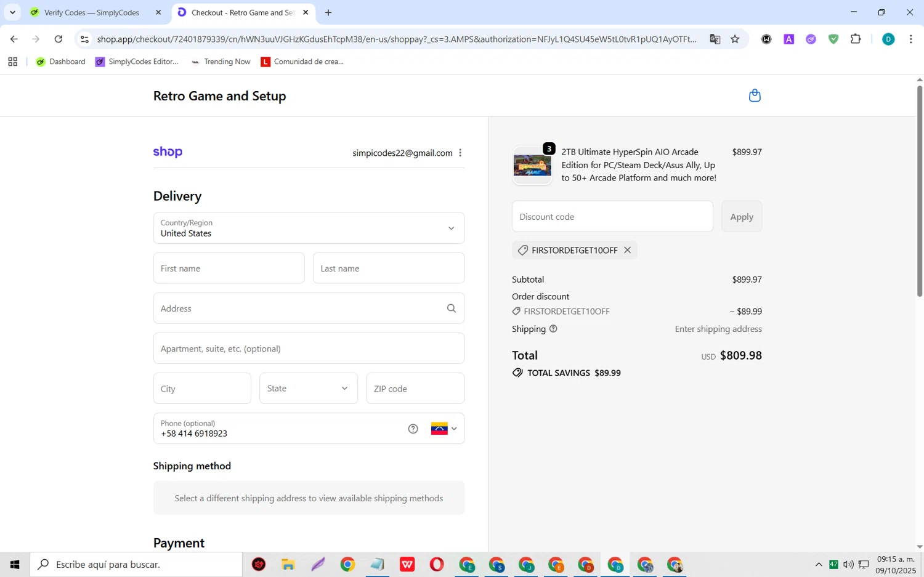Open the SimplyCodes Editor bookmark

pyautogui.click(x=137, y=62)
